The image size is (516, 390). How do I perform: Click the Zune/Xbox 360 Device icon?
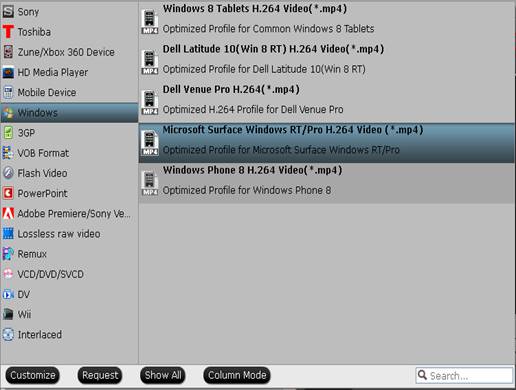pyautogui.click(x=8, y=52)
